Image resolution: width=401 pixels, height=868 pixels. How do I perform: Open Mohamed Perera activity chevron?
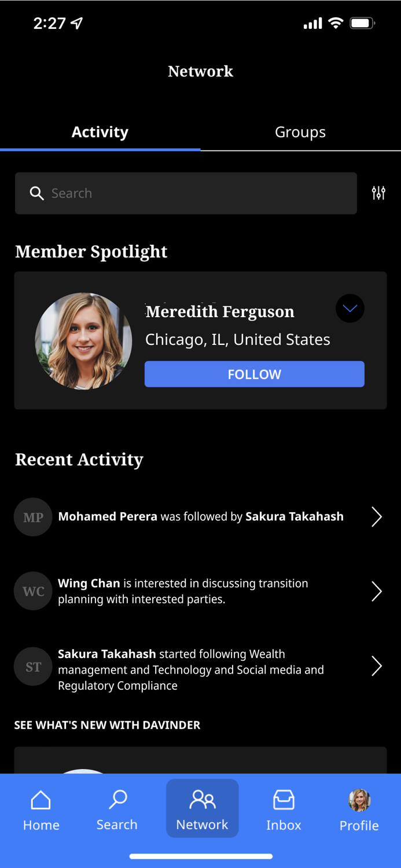pos(377,517)
